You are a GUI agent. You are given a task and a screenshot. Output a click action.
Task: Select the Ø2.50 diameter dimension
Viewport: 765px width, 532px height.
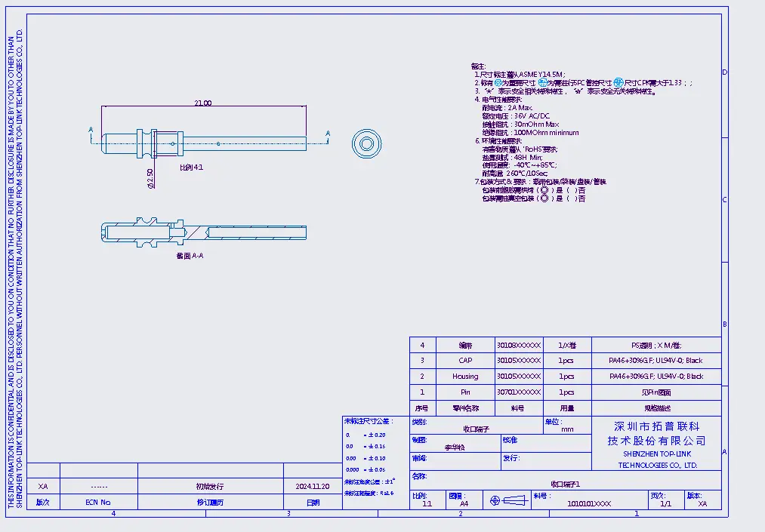point(152,179)
